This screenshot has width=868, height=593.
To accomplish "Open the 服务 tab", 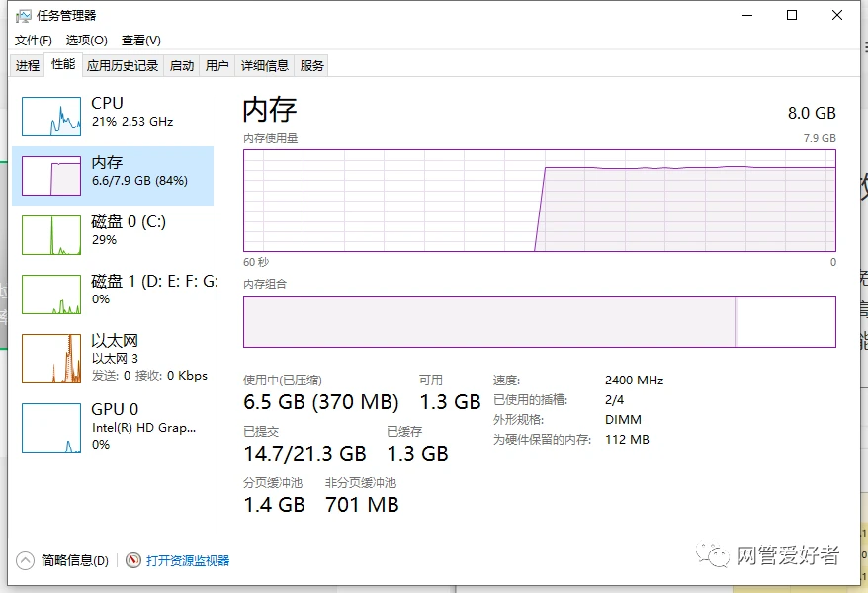I will pos(312,66).
